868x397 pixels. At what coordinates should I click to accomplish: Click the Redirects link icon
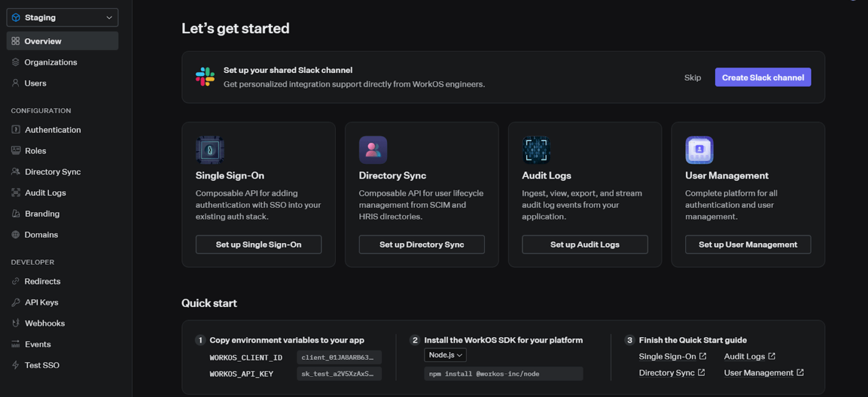[x=15, y=281]
